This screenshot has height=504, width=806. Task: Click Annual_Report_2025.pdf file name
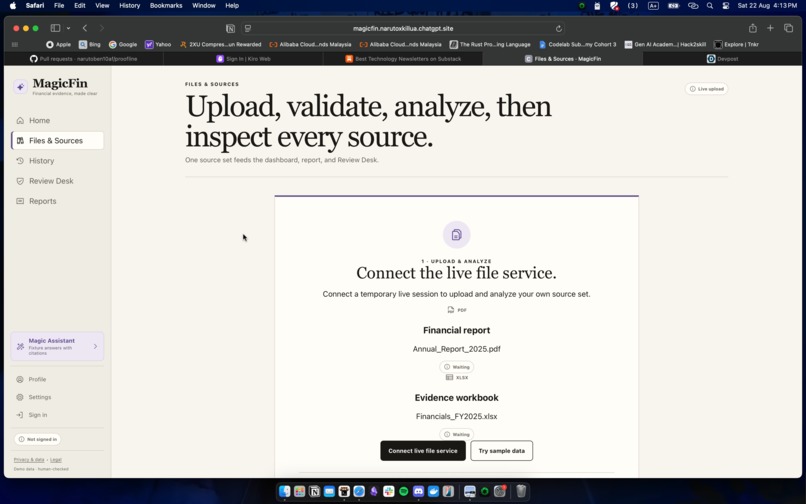456,349
